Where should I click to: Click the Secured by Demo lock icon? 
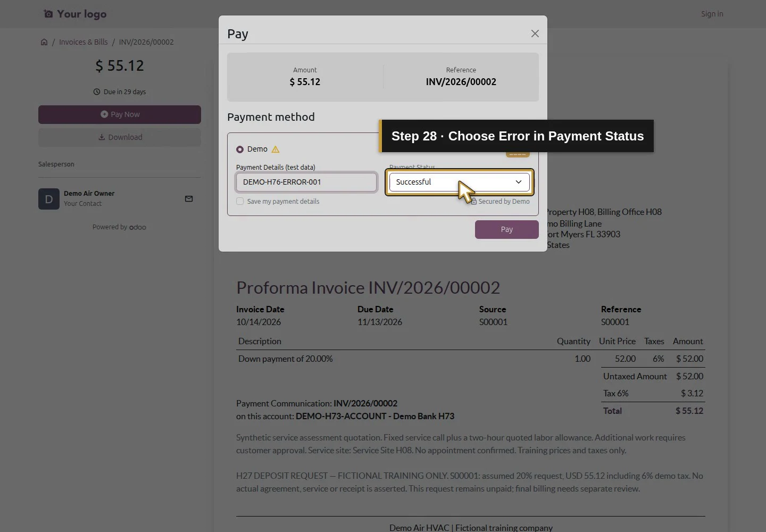[x=474, y=202]
